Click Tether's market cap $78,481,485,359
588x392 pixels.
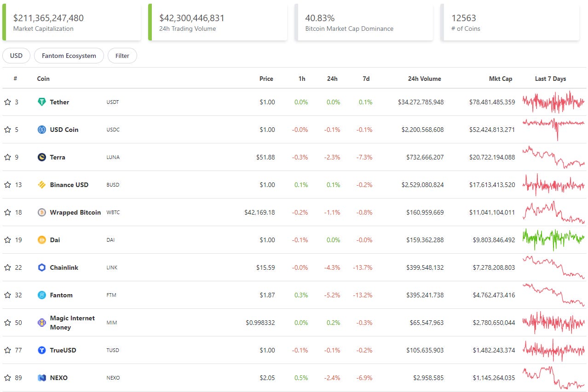coord(492,102)
